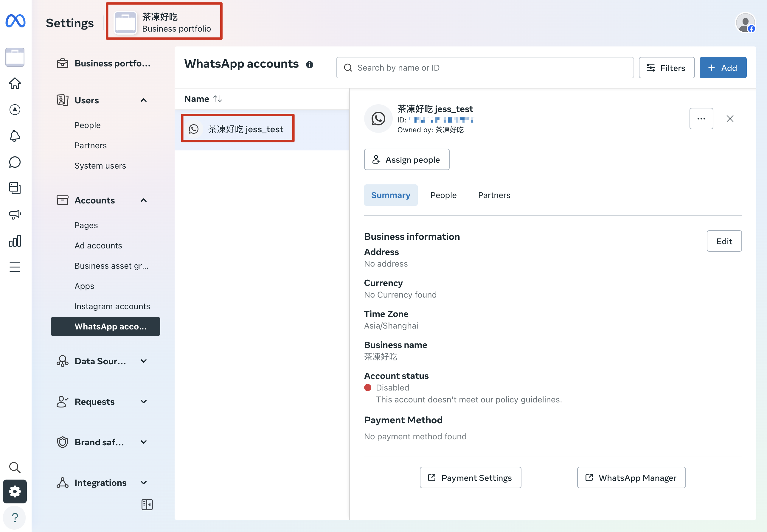The width and height of the screenshot is (767, 532).
Task: Open the inbox chat bubble icon
Action: pos(15,162)
